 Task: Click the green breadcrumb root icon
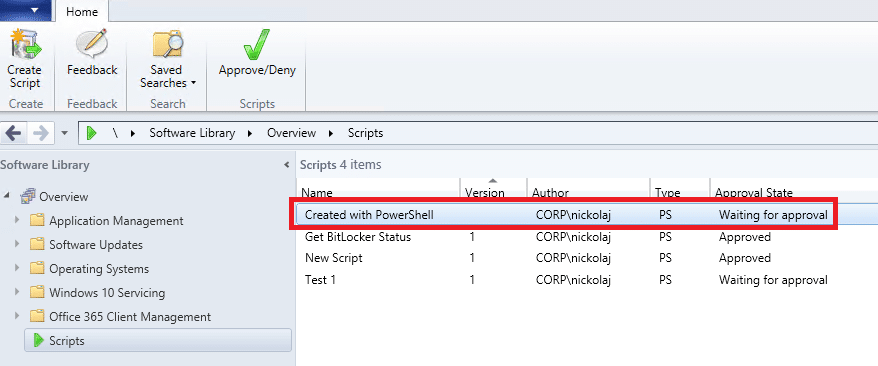pos(92,133)
